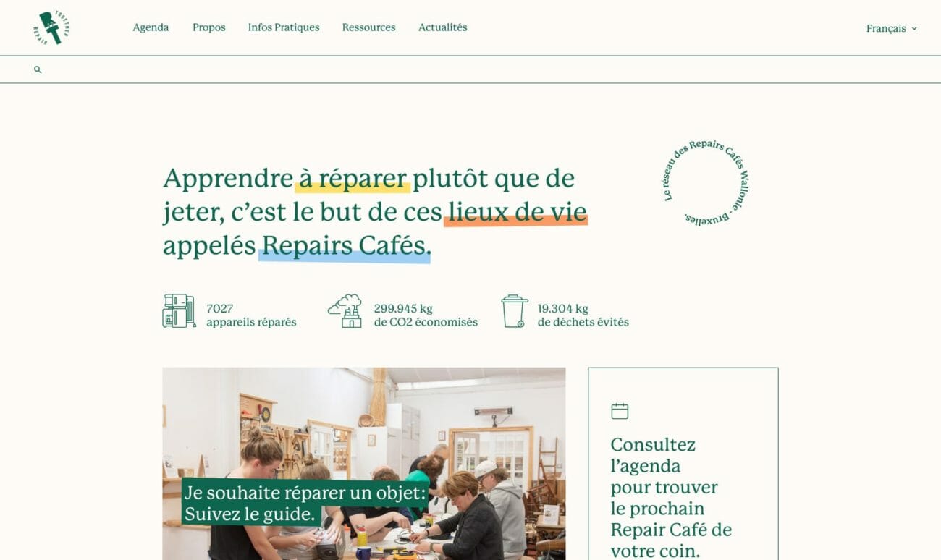Screen dimensions: 941x560
Task: Click the CO2 factory cloud icon
Action: (x=345, y=311)
